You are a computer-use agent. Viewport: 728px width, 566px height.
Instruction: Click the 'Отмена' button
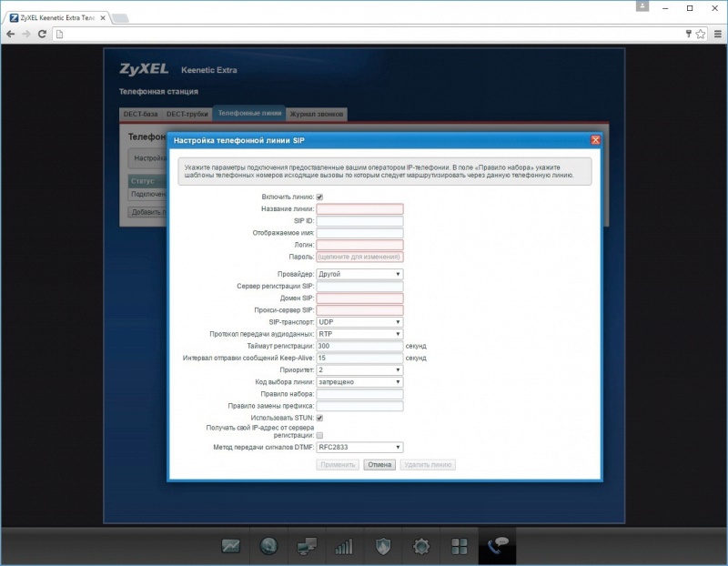(x=379, y=465)
